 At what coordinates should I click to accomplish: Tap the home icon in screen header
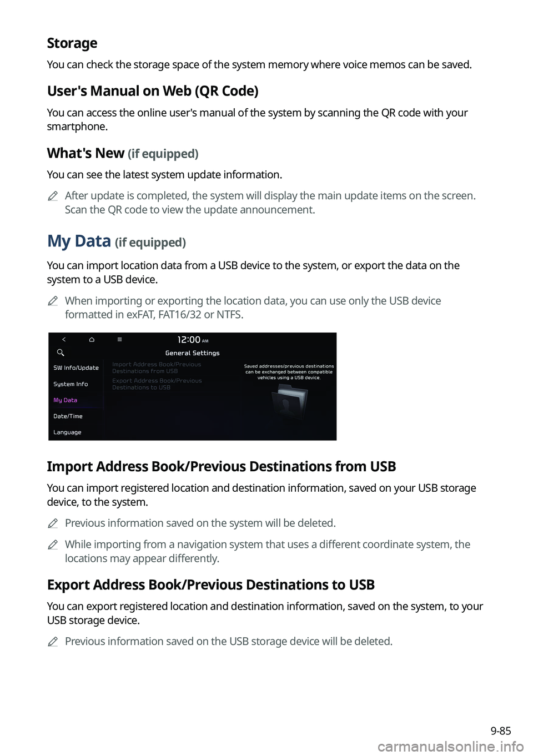coord(92,339)
